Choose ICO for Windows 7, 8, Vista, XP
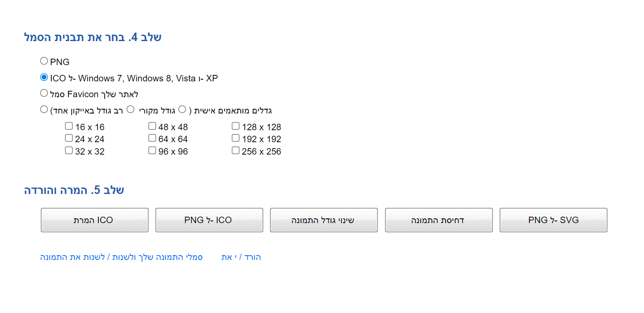This screenshot has height=313, width=644. [x=44, y=78]
